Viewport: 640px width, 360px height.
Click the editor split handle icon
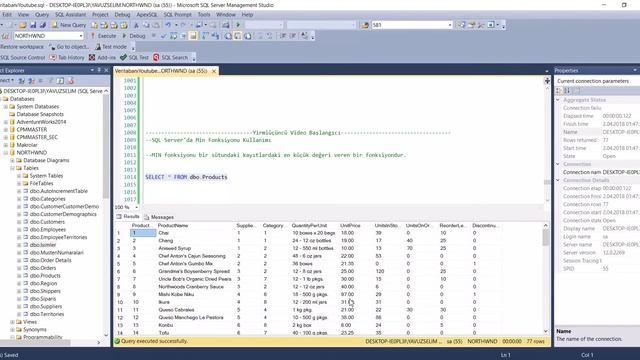(x=547, y=81)
